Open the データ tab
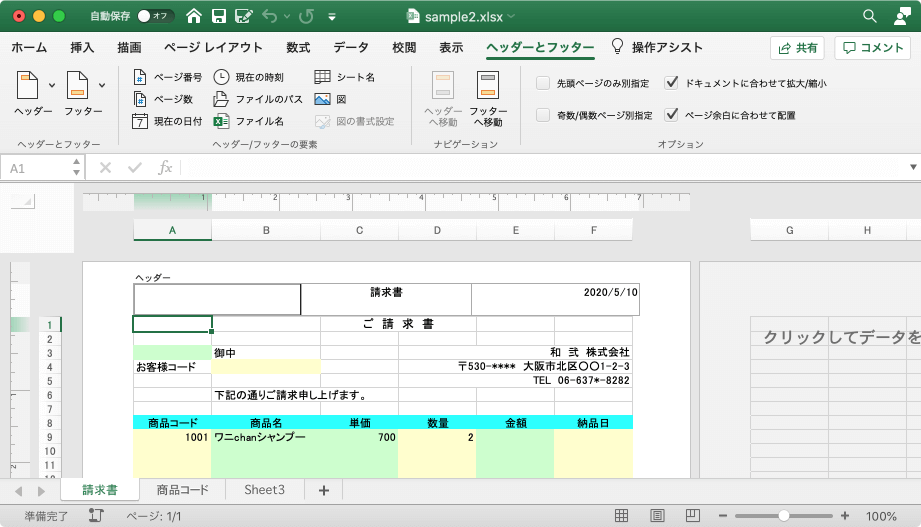Viewport: 921px width, 527px height. click(351, 48)
